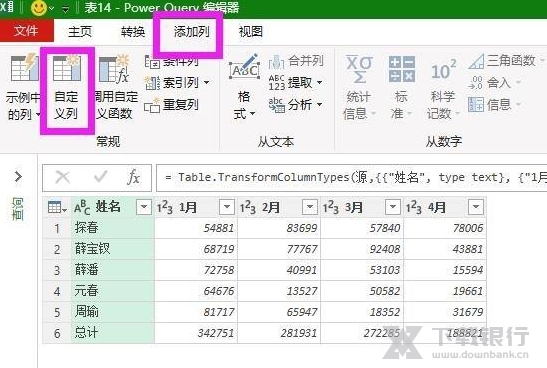547x368 pixels.
Task: Open the quick access toolbar customize arrow
Action: click(x=66, y=8)
